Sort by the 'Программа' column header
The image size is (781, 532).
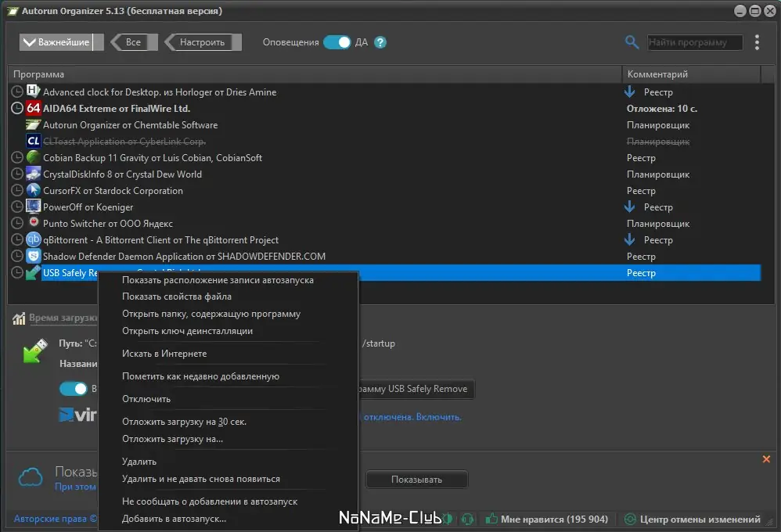pos(315,74)
